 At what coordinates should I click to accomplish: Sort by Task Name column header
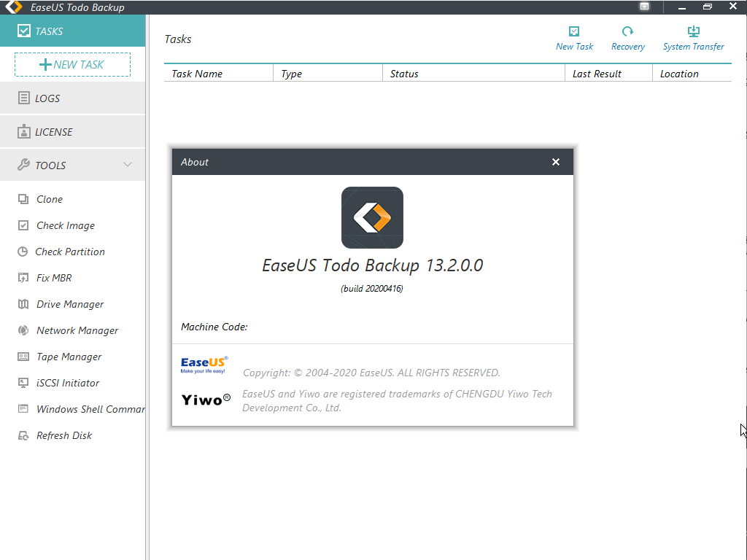[219, 74]
